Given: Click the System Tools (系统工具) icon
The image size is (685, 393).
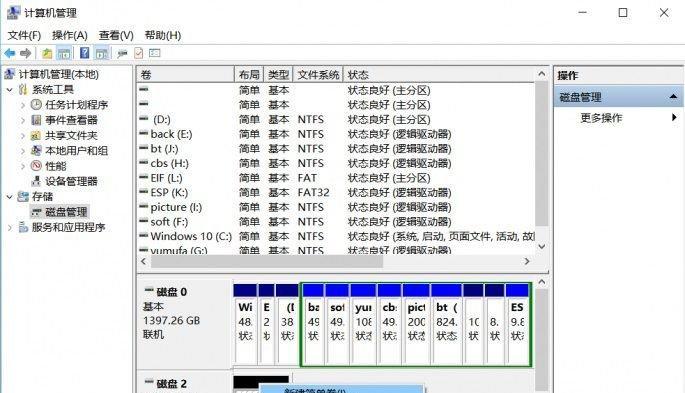Looking at the screenshot, I should (x=23, y=90).
